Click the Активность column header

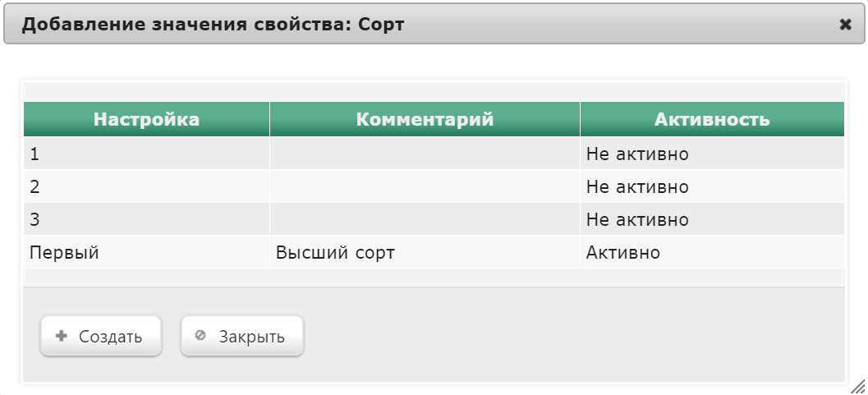(x=712, y=119)
